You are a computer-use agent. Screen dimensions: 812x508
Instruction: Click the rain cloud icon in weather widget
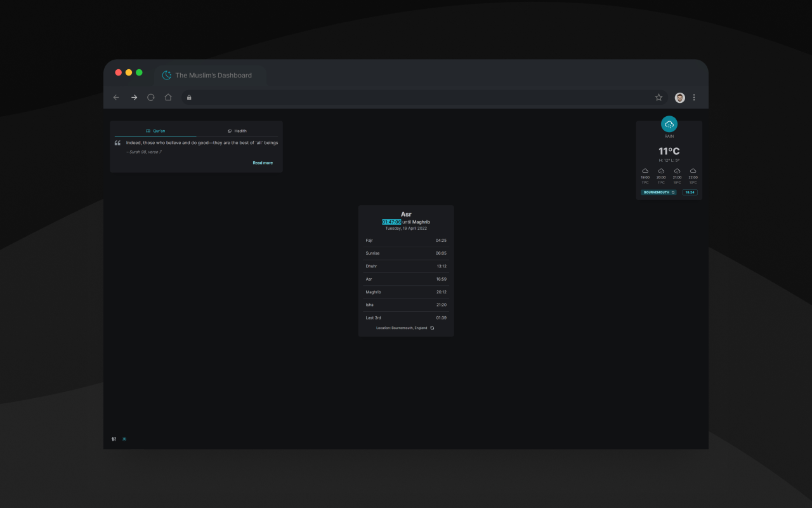669,124
